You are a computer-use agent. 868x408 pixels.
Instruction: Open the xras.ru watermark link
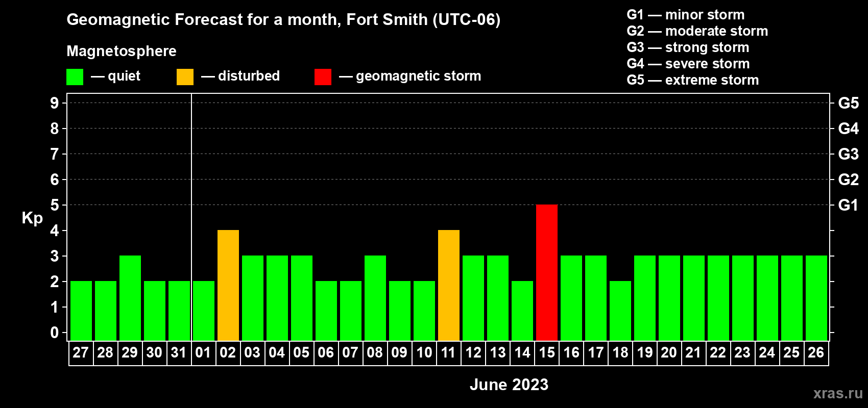tap(837, 393)
